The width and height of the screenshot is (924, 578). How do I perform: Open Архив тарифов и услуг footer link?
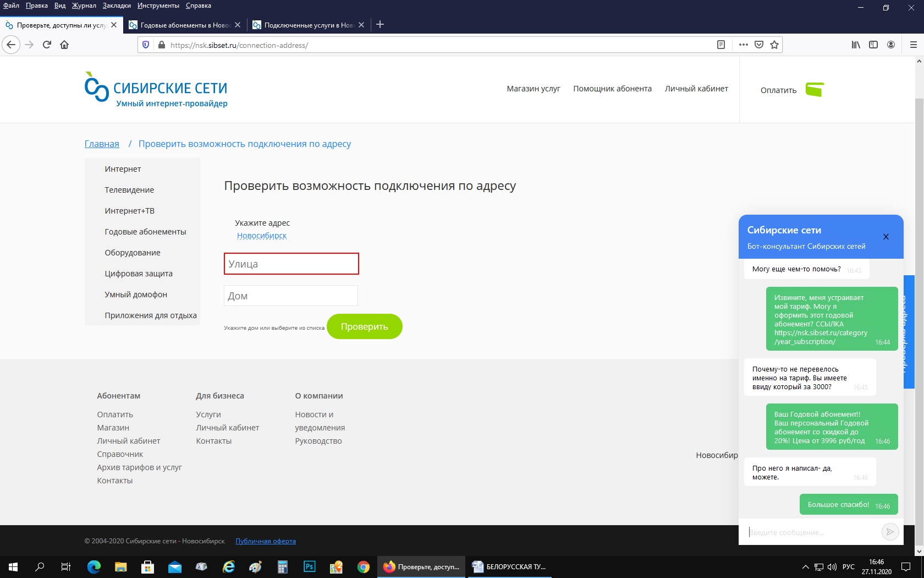139,467
